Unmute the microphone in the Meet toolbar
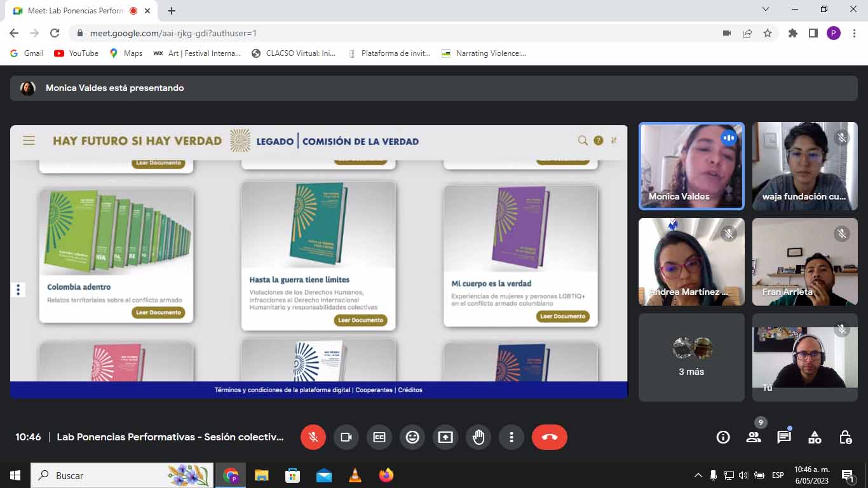 (x=313, y=437)
